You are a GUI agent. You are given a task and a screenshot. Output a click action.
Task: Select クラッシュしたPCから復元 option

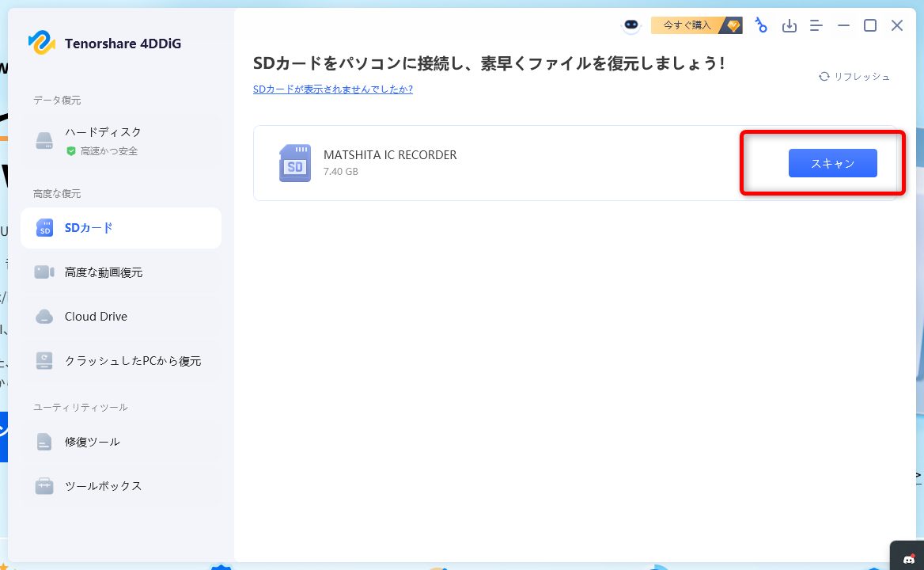point(133,361)
